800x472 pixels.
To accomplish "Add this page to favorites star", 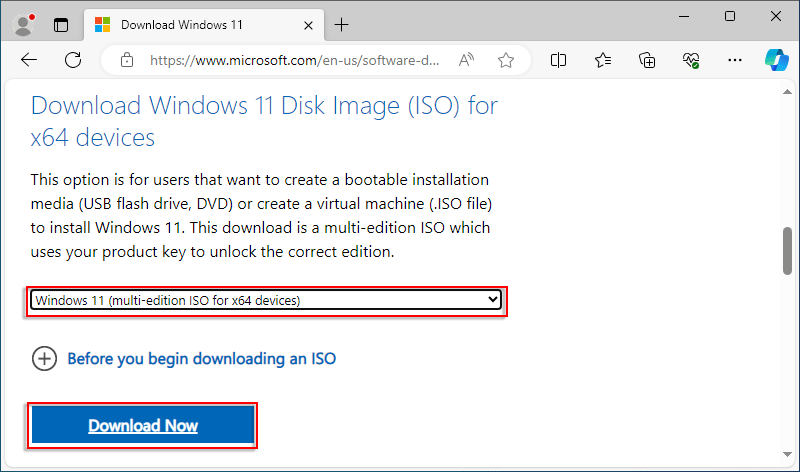I will click(x=506, y=60).
